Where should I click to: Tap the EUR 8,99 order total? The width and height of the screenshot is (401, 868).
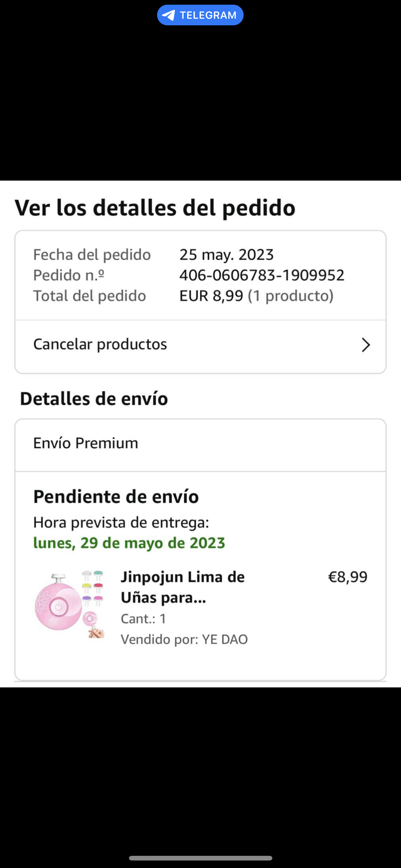click(x=211, y=296)
